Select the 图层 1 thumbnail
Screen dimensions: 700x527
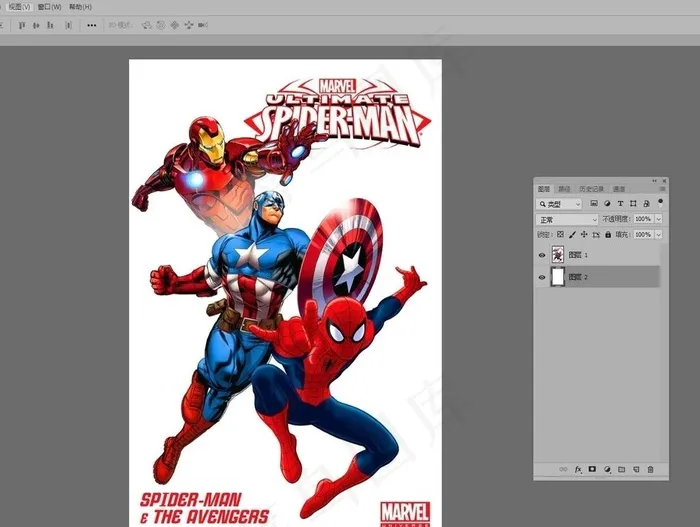point(559,255)
